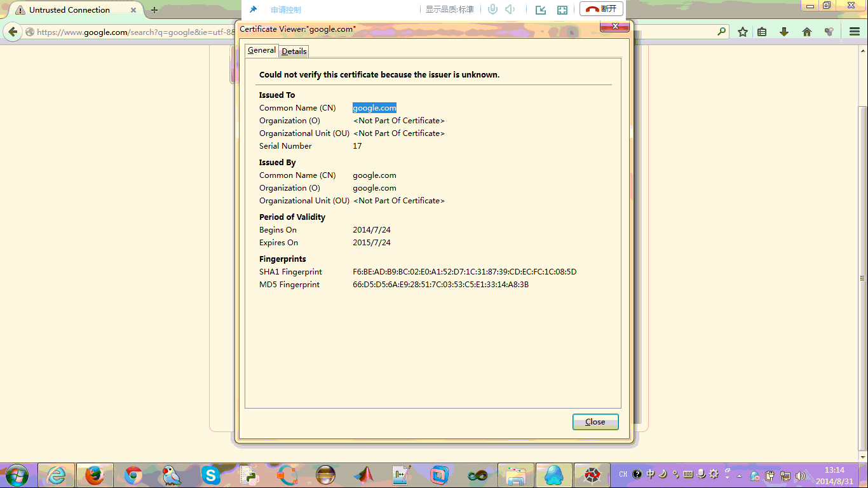Bookmark this page with the star icon
Image resolution: width=868 pixels, height=488 pixels.
point(742,32)
